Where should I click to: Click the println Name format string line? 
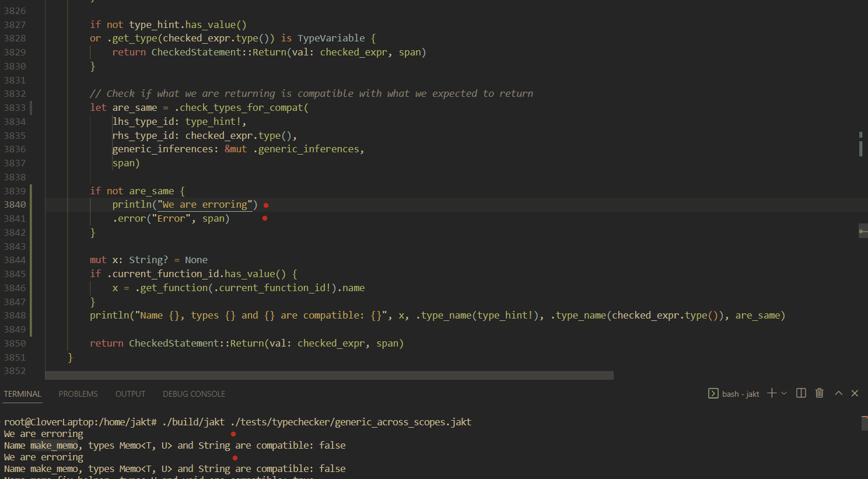point(437,316)
